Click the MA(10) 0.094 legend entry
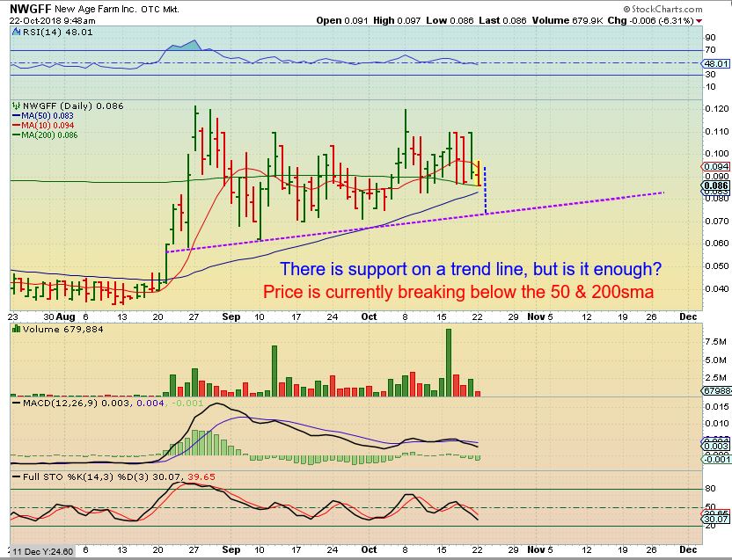The image size is (732, 560). click(48, 126)
